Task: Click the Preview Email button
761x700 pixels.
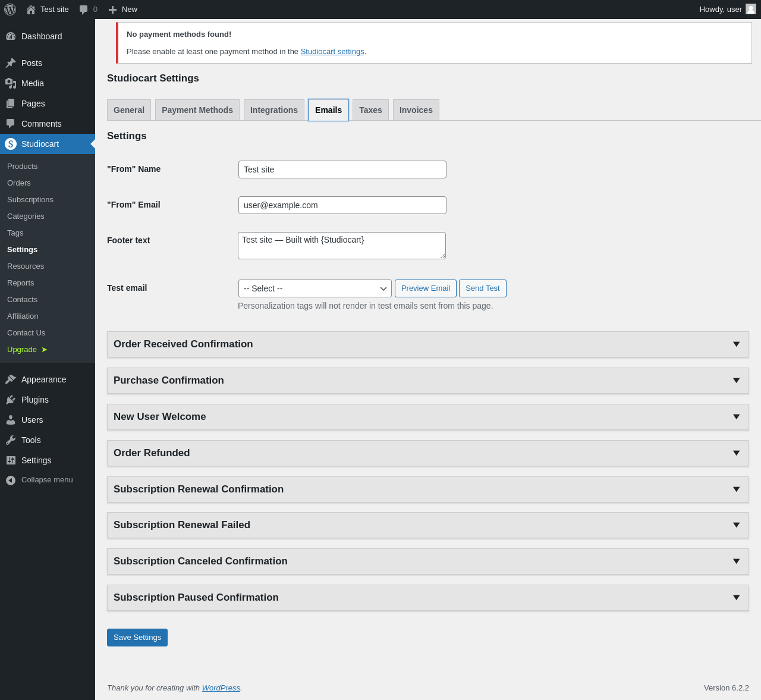Action: pyautogui.click(x=426, y=288)
